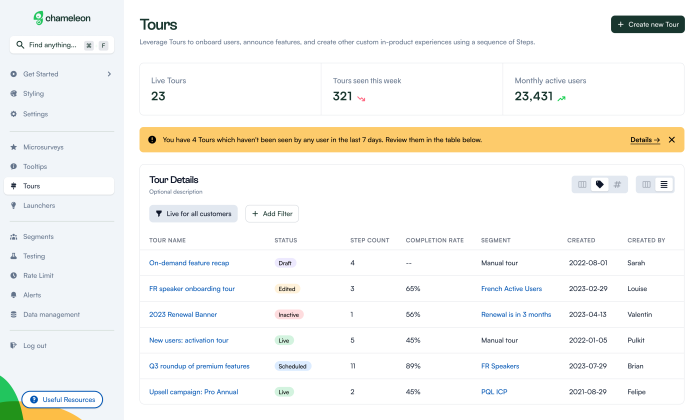
Task: Open FR speaker onboarding tour
Action: 192,289
